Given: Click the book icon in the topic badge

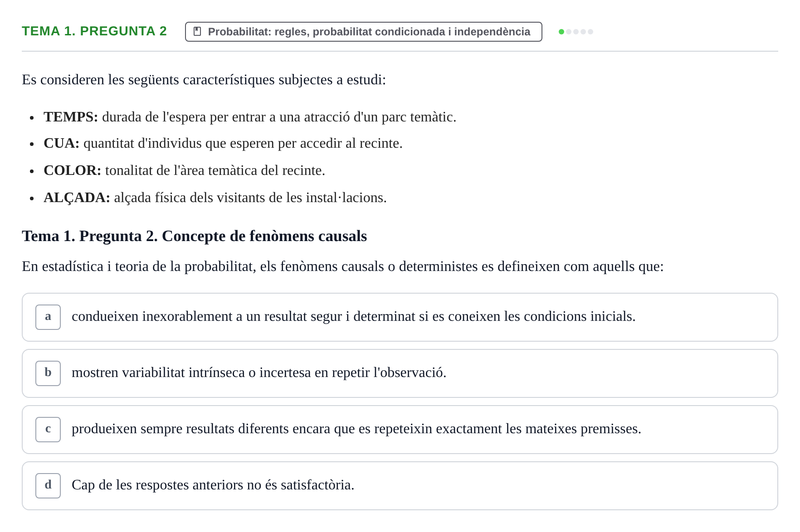Looking at the screenshot, I should (x=197, y=31).
